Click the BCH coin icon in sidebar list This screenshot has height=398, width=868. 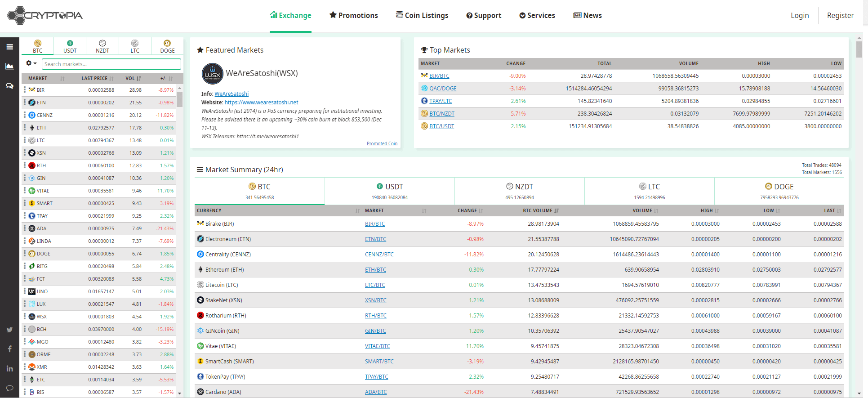coord(32,329)
